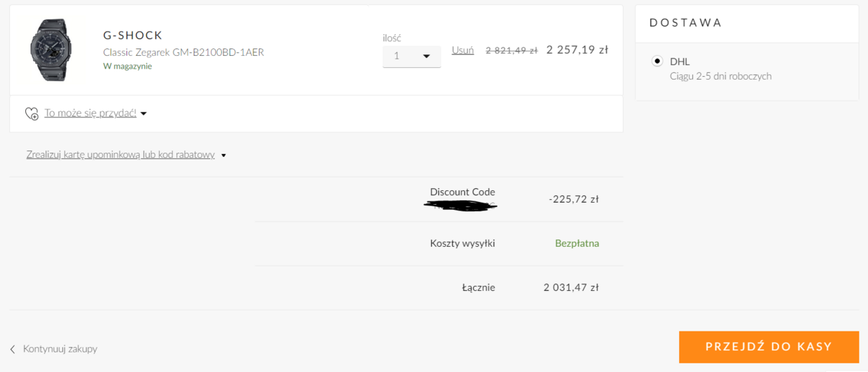
Task: Click the arrow next to 'To może się przydać'
Action: pos(144,114)
